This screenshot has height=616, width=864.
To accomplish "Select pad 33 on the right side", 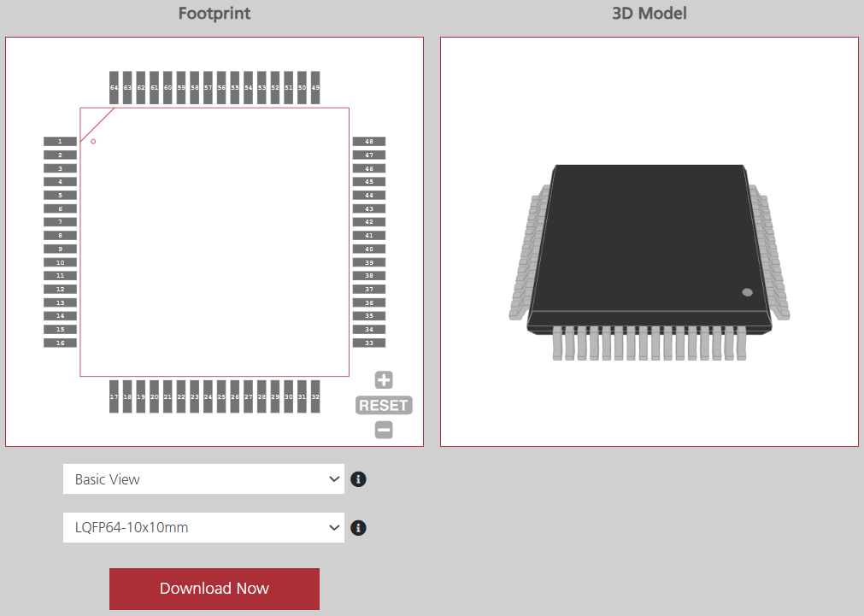I will click(370, 343).
